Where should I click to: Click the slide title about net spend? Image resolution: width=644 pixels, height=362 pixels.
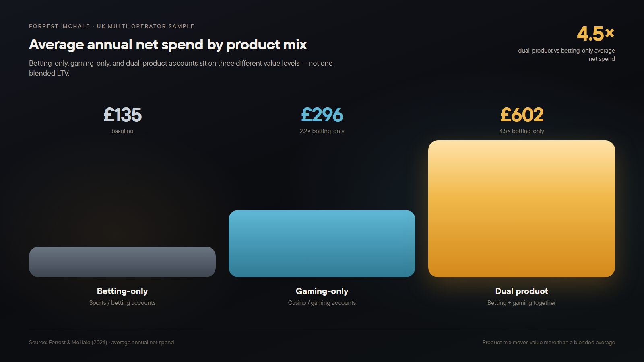(168, 45)
